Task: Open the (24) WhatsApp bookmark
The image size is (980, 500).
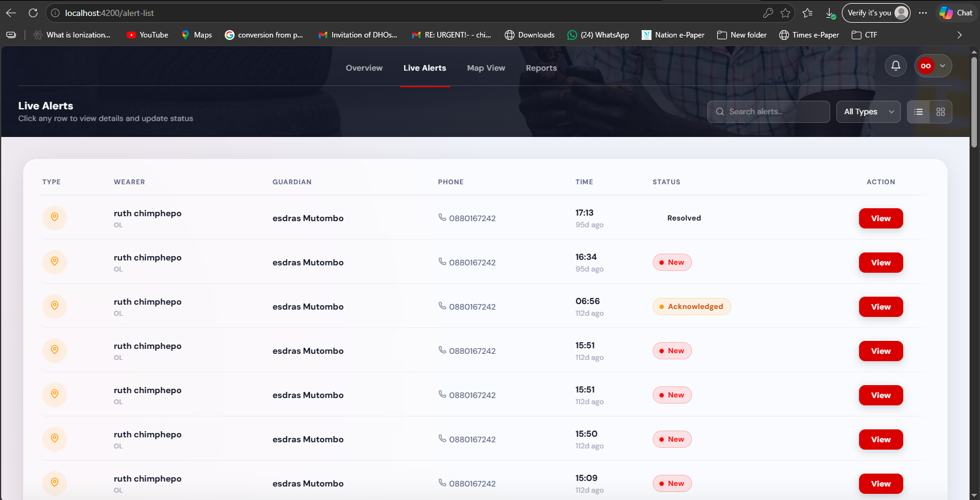Action: [598, 35]
